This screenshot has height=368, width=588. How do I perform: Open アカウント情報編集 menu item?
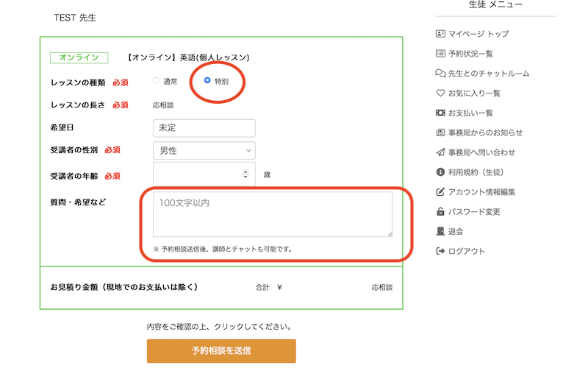[481, 192]
